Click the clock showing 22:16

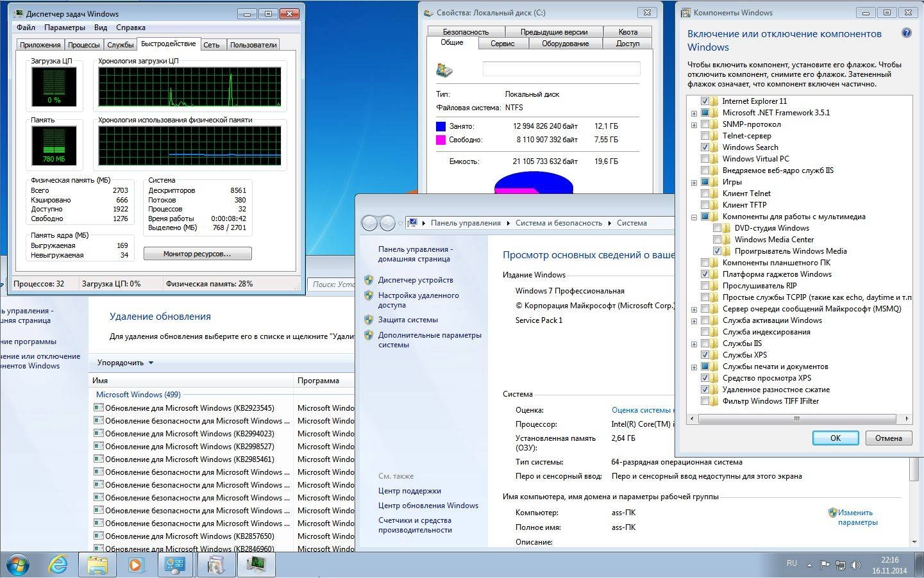(x=890, y=560)
